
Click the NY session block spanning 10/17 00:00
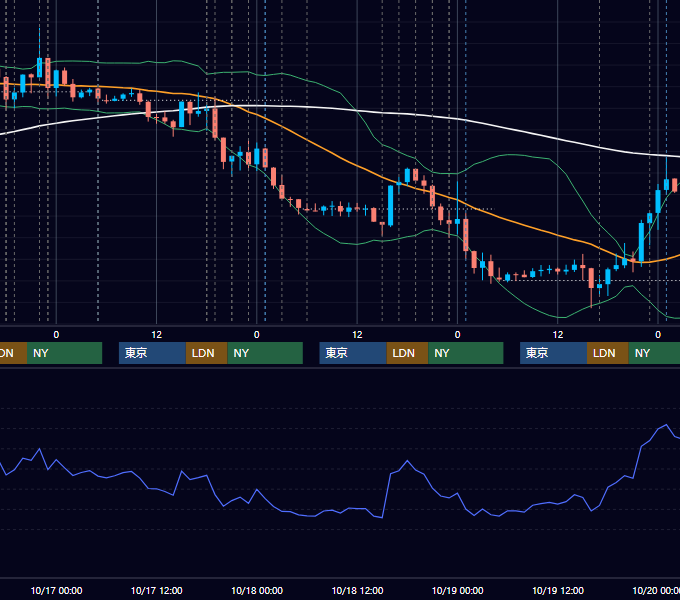click(64, 353)
